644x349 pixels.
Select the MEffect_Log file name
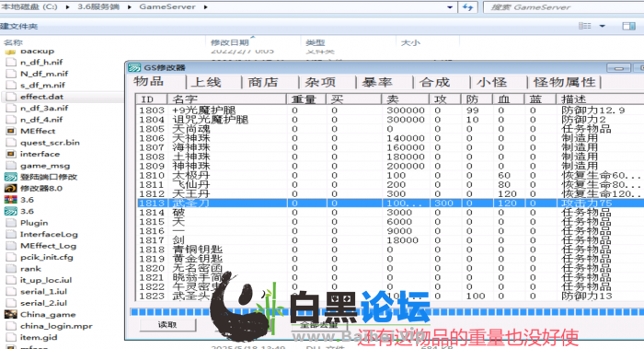(48, 246)
